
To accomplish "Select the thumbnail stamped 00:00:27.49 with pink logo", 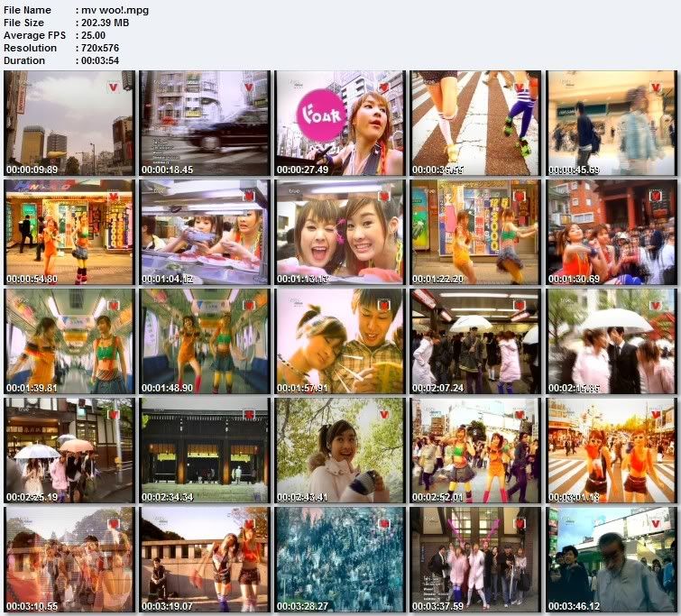I will click(x=340, y=124).
